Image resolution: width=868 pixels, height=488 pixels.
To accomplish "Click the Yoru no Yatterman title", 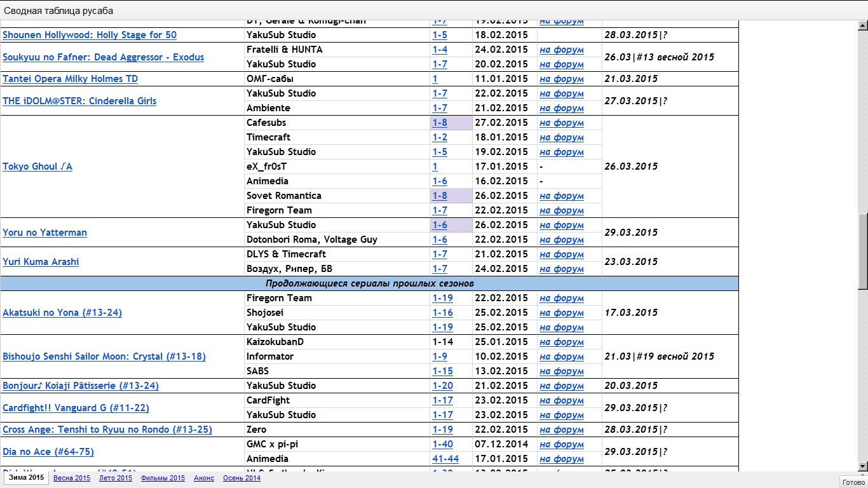I will pos(44,233).
